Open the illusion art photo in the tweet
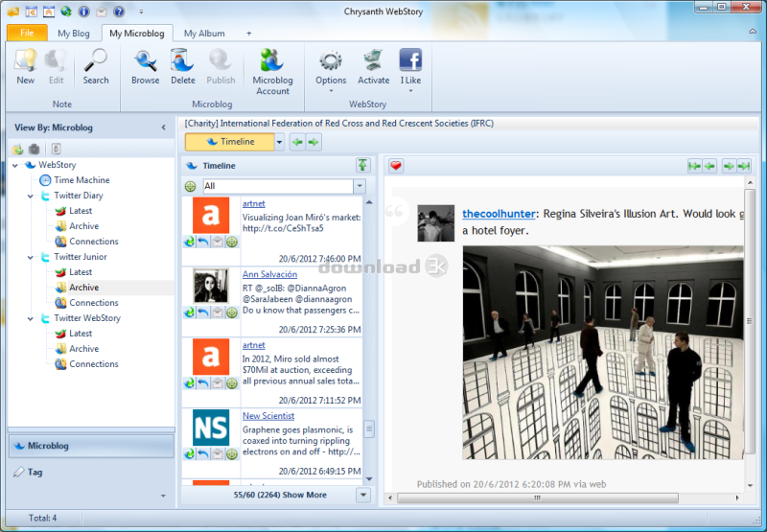The height and width of the screenshot is (532, 767). [603, 353]
